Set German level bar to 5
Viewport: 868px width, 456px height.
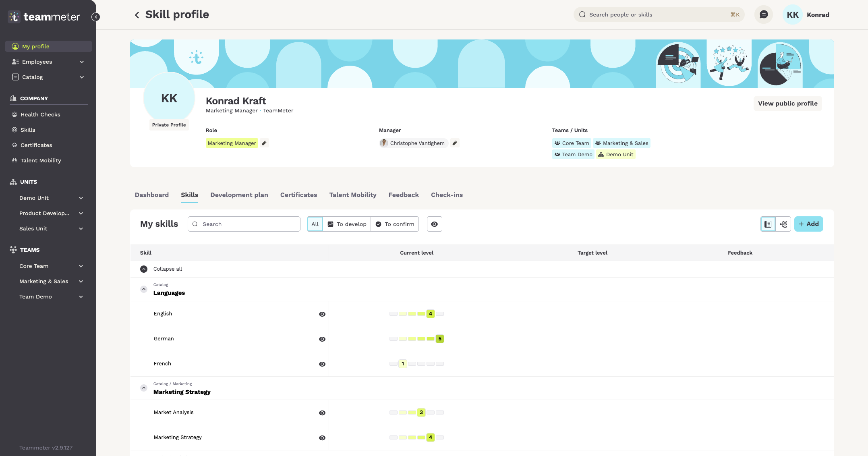pyautogui.click(x=440, y=339)
